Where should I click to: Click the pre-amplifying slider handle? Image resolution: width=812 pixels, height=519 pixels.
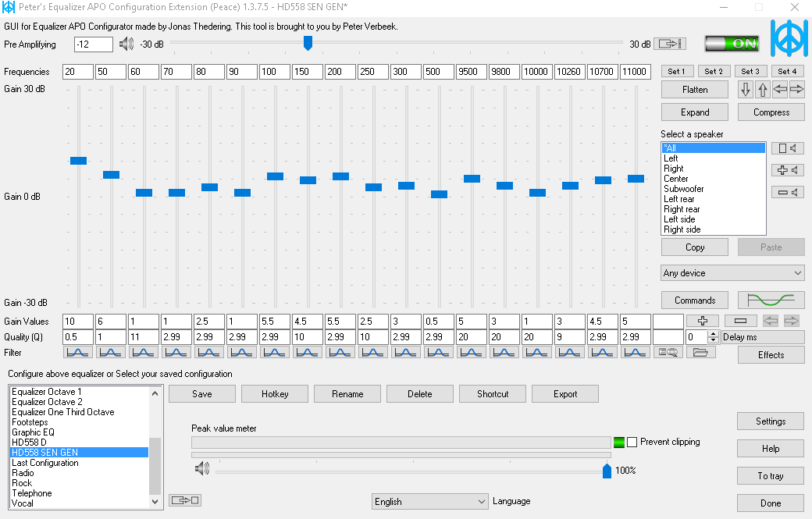[308, 43]
